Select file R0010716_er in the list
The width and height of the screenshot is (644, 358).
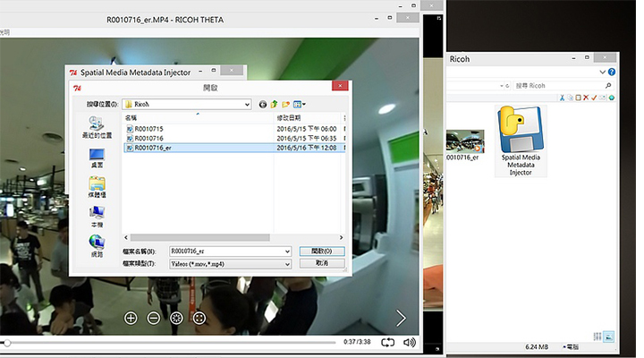(x=234, y=148)
